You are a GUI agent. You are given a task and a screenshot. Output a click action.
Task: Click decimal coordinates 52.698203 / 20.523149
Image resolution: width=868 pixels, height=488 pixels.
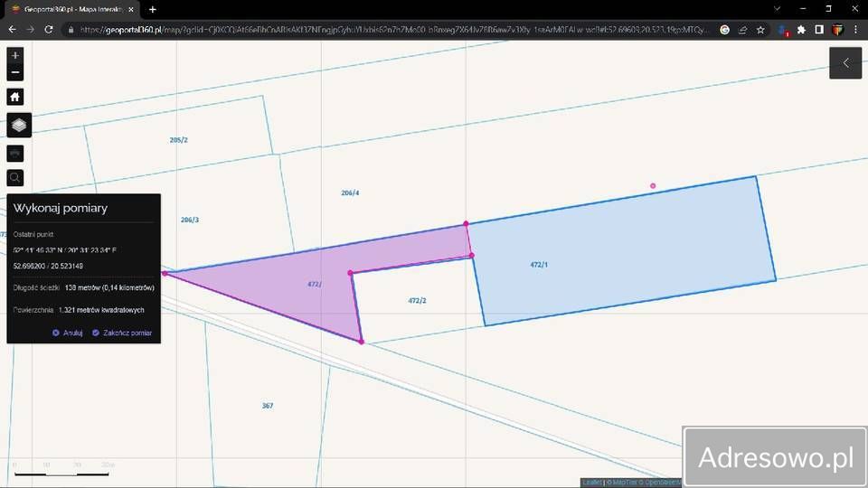coord(48,266)
